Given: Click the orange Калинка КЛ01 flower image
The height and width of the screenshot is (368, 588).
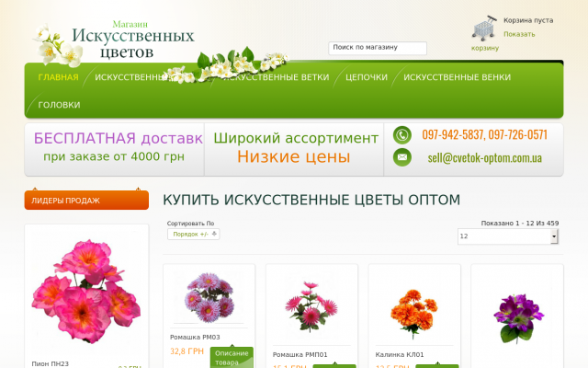Looking at the screenshot, I should coord(414,314).
